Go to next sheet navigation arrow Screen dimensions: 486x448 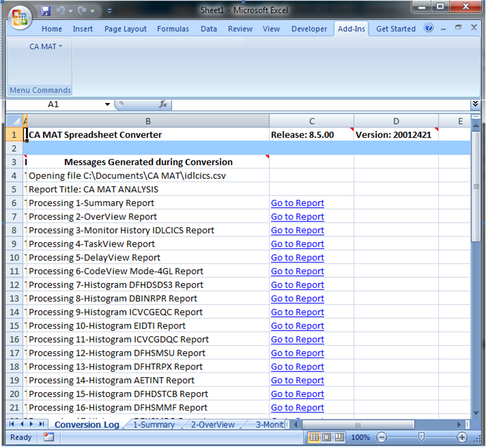pos(31,424)
